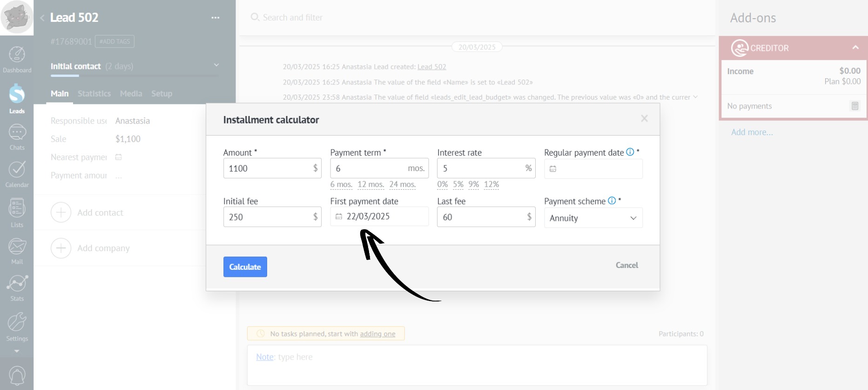Open the Payment scheme Annuity dropdown
Image resolution: width=868 pixels, height=390 pixels.
click(593, 218)
